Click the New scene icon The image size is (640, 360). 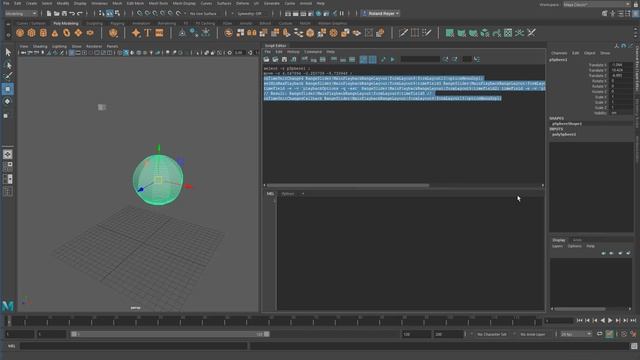pos(49,13)
